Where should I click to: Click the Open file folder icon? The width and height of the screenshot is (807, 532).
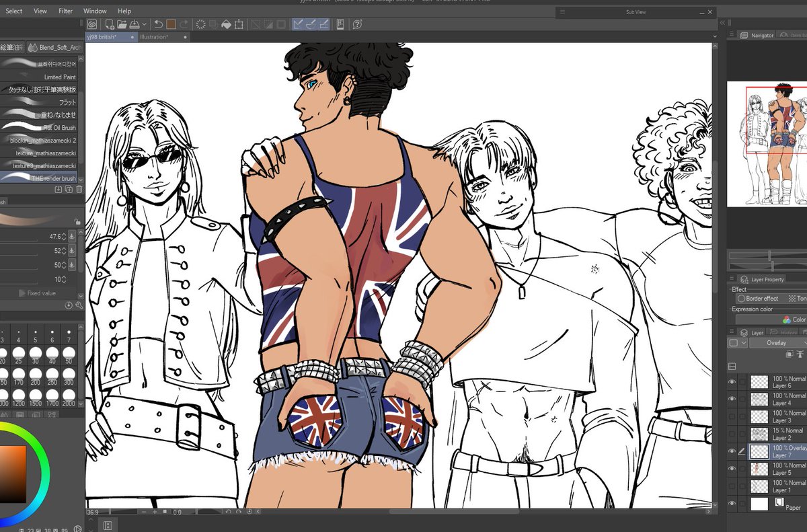[x=122, y=24]
